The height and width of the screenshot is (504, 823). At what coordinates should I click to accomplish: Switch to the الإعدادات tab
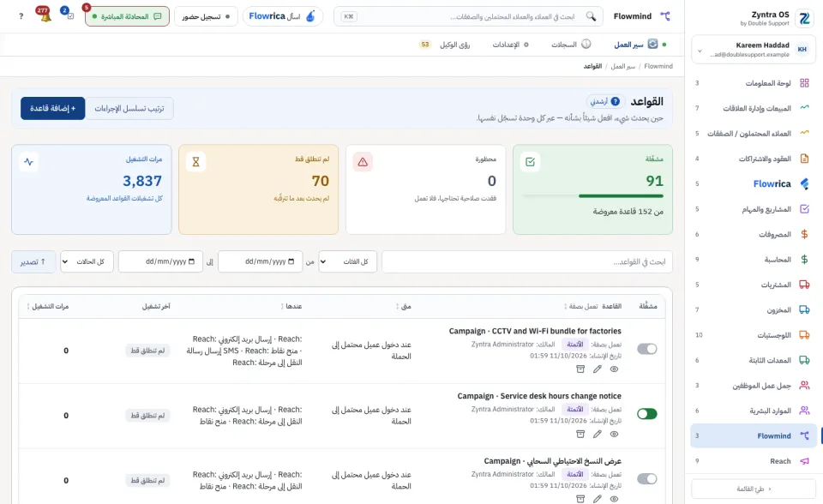click(511, 45)
